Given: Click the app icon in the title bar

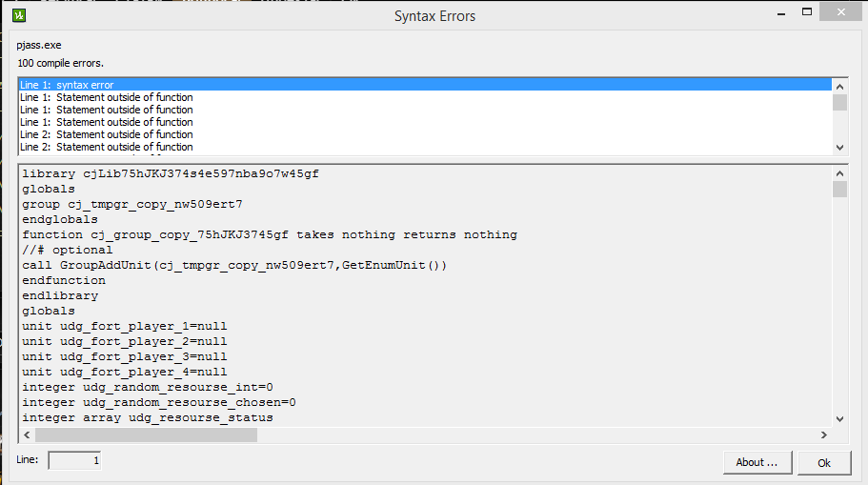Looking at the screenshot, I should [x=18, y=15].
